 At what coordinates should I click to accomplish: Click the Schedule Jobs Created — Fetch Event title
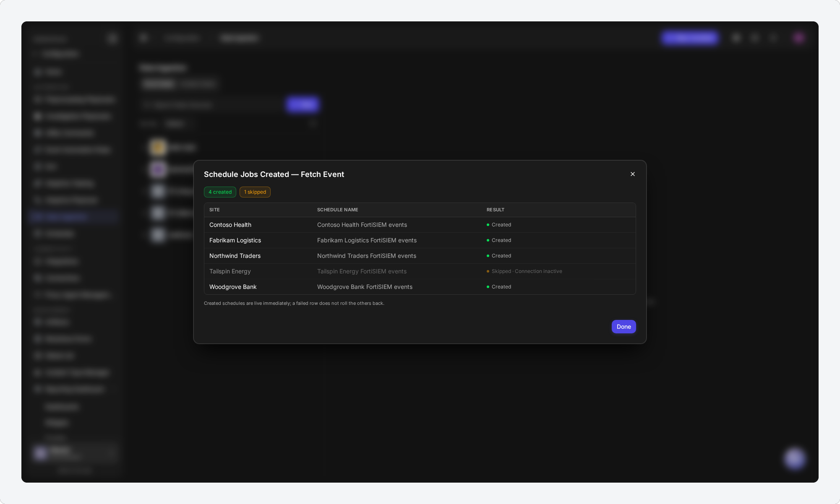[274, 174]
